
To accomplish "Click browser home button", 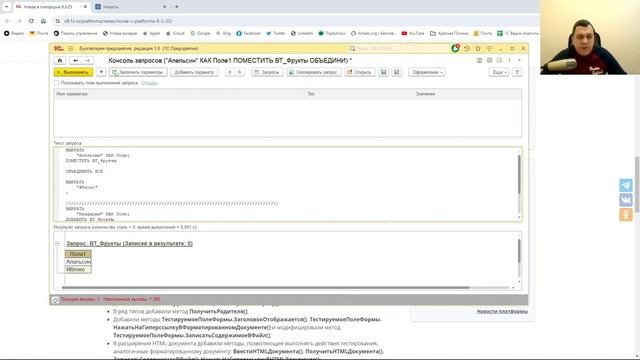I will (43, 21).
